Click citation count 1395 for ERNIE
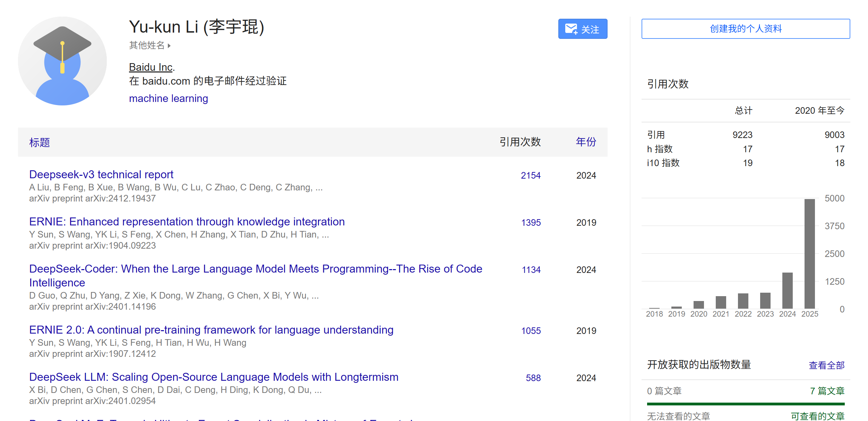Image resolution: width=868 pixels, height=421 pixels. pyautogui.click(x=531, y=223)
